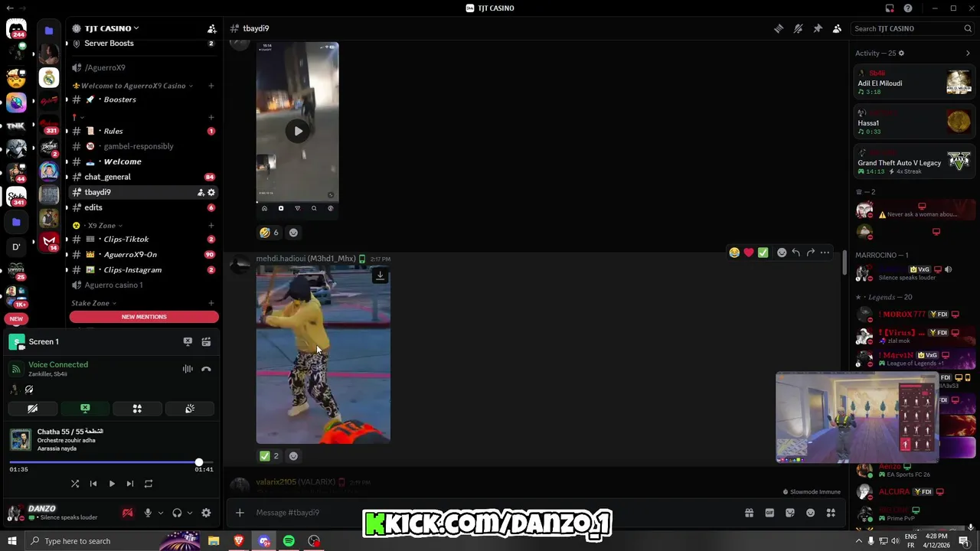Click red camera-off icon in user panel

(x=128, y=513)
